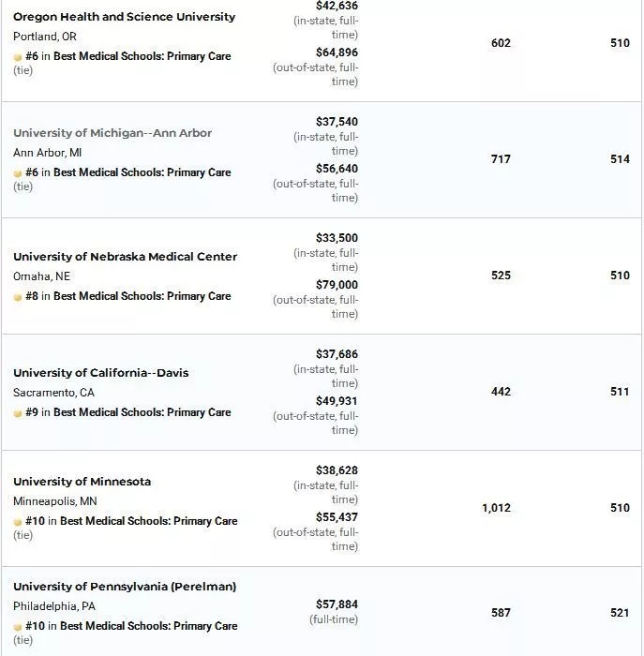Open University of Minnesota link
Viewport: 644px width, 656px height.
coord(82,482)
